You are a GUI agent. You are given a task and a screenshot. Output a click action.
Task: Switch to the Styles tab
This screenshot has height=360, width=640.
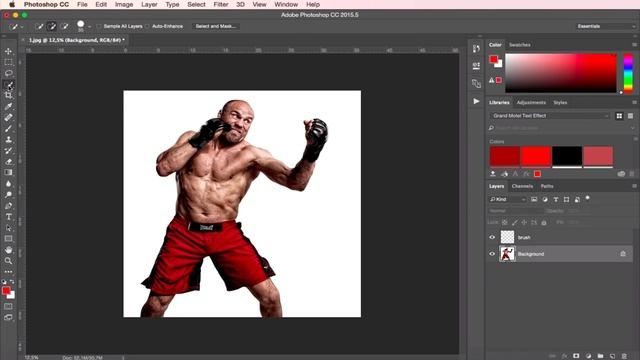(x=560, y=102)
